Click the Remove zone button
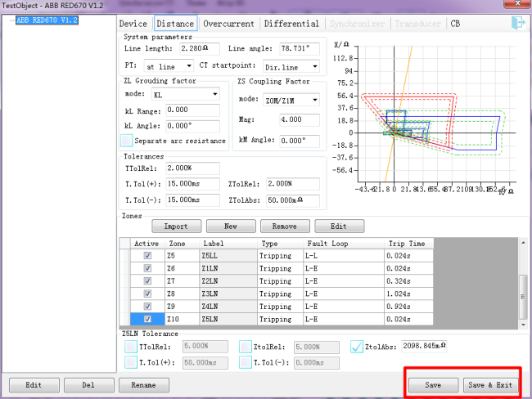Image resolution: width=532 pixels, height=399 pixels. tap(283, 226)
